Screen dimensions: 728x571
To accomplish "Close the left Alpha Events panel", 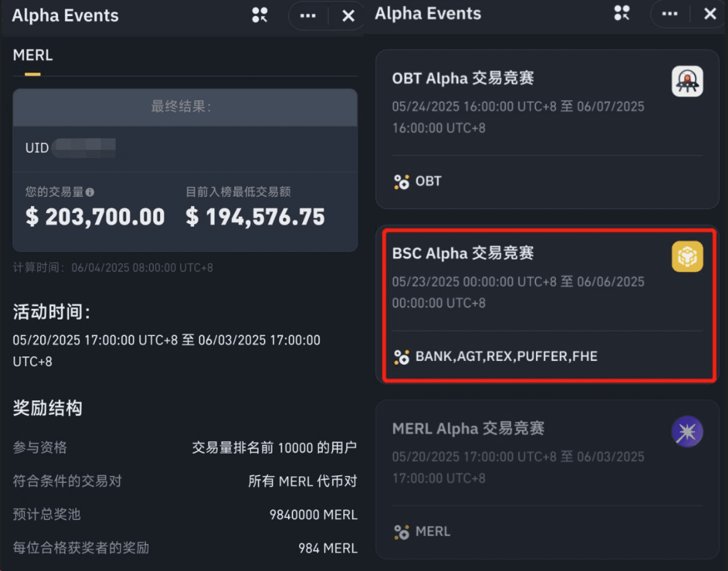I will 348,16.
